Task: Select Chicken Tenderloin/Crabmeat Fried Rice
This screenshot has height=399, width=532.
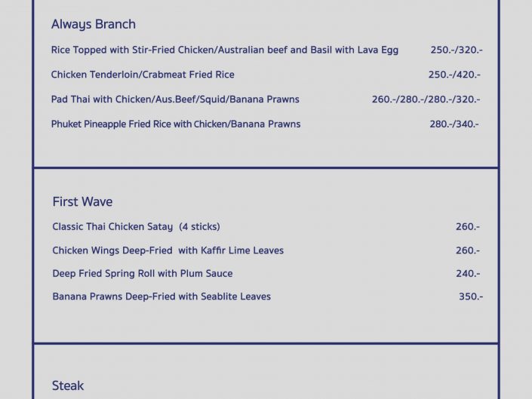Action: [x=143, y=75]
